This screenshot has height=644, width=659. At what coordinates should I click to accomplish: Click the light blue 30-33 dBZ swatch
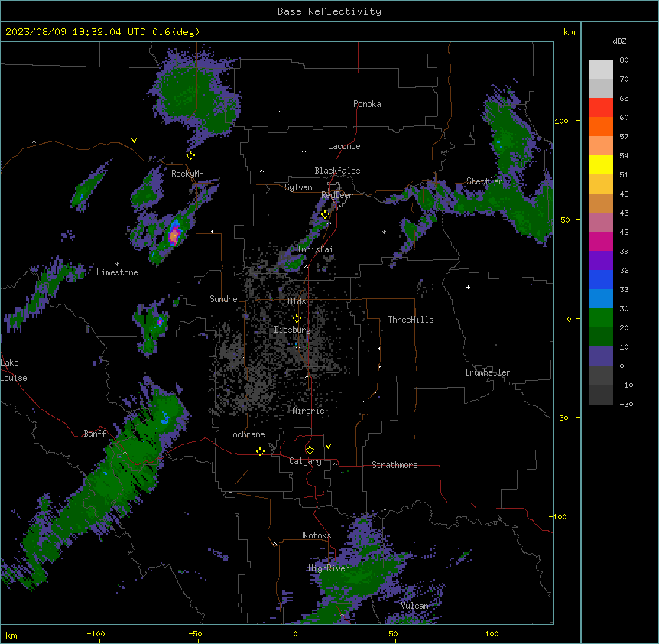click(601, 298)
